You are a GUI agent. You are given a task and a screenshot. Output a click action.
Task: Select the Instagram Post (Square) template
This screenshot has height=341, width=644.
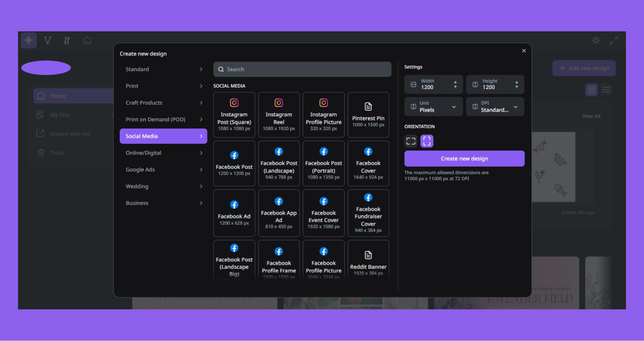point(234,115)
